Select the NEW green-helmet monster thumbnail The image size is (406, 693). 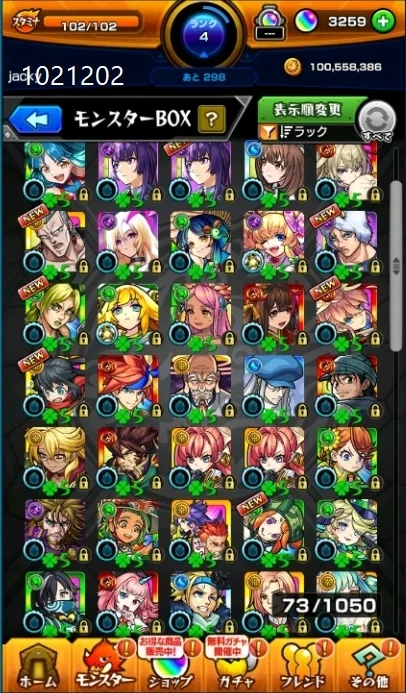coord(274,530)
